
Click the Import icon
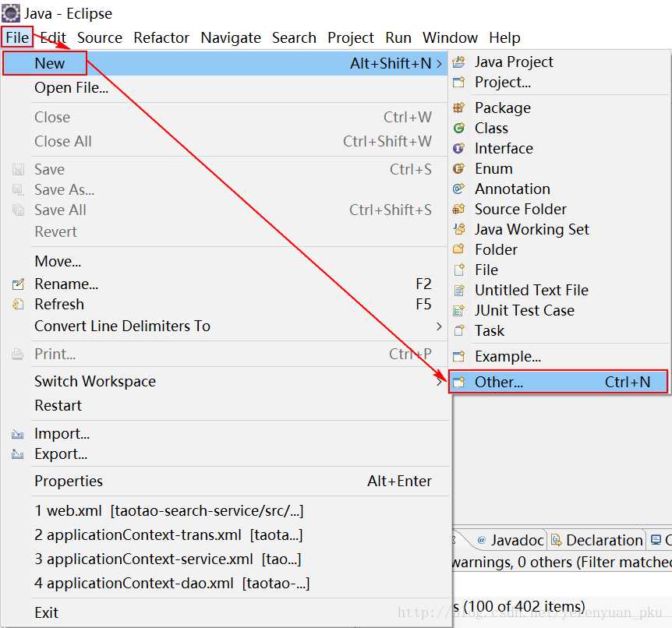click(x=18, y=434)
